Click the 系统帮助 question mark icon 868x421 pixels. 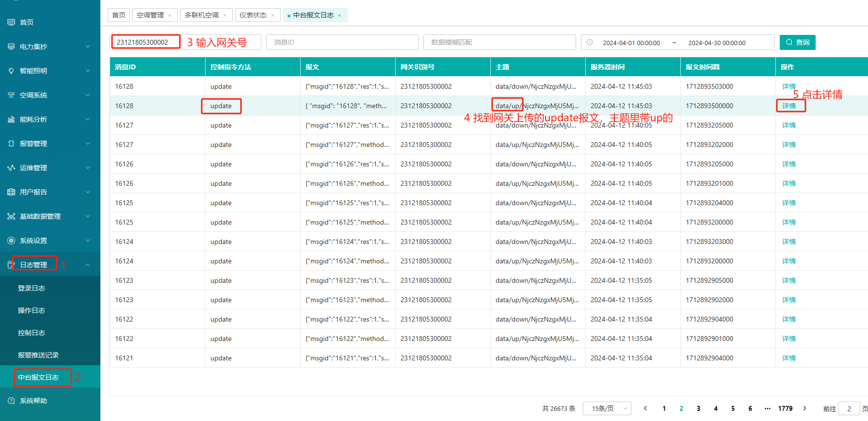(11, 401)
